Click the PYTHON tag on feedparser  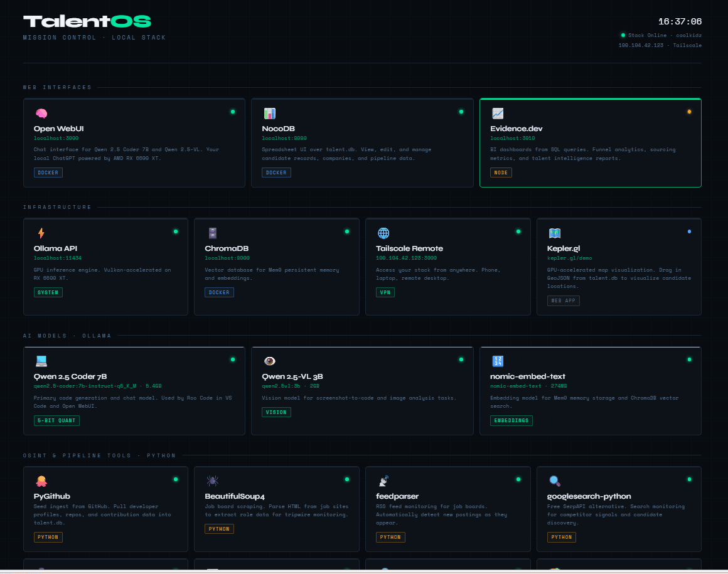click(x=390, y=538)
